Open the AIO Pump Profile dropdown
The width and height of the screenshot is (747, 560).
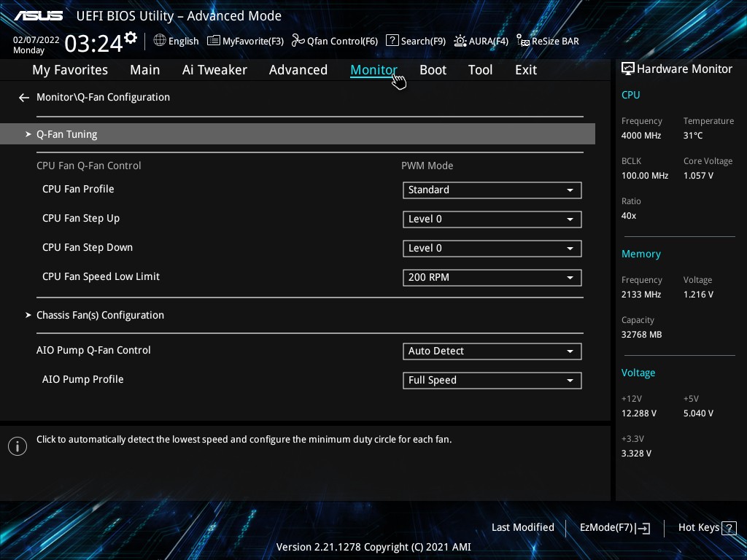coord(492,380)
